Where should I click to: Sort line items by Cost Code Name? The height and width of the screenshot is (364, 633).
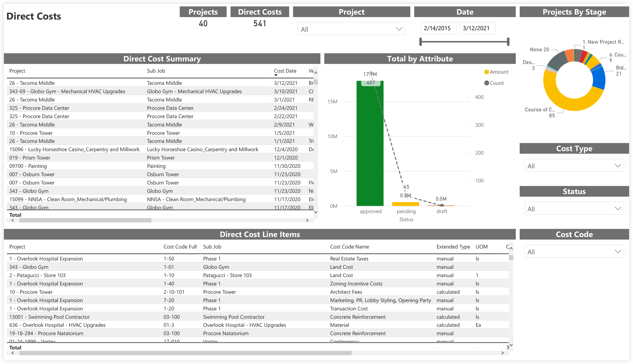click(x=349, y=247)
